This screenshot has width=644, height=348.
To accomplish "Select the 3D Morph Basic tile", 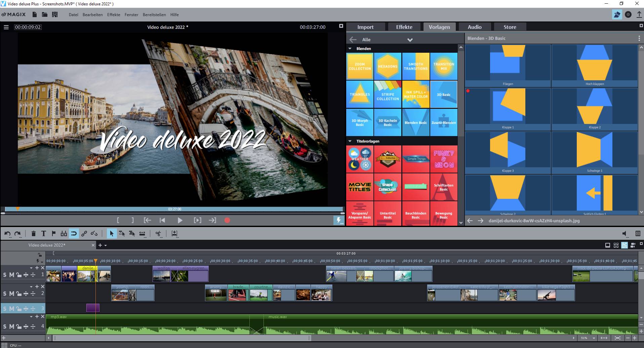I will coord(360,122).
